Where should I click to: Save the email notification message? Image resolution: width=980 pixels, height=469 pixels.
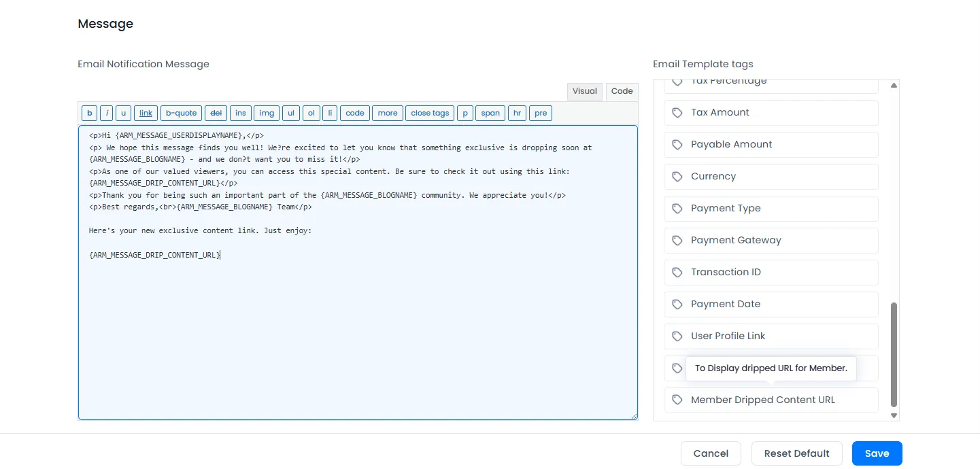tap(877, 453)
